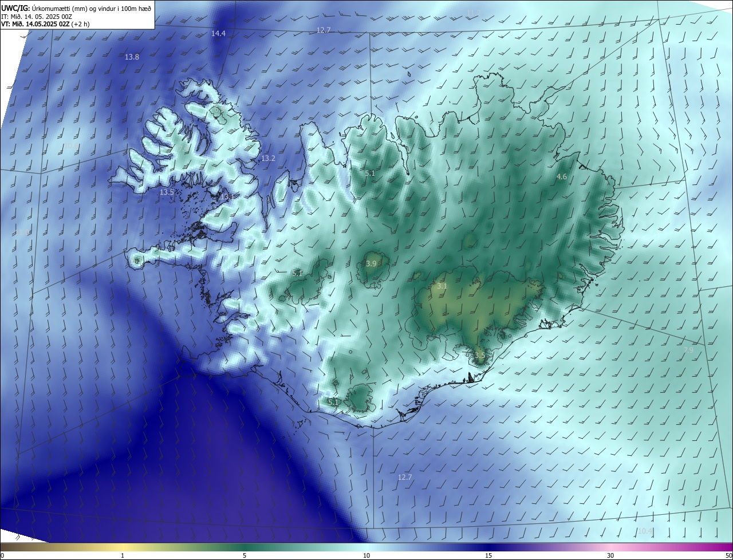The width and height of the screenshot is (733, 560).
Task: Click the 5.1 label next to Langjökull glacier
Action: coord(297,273)
